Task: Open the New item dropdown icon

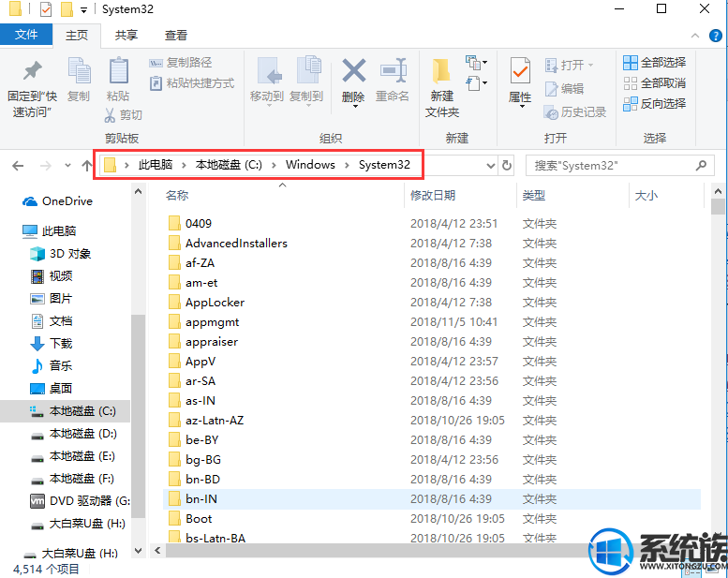Action: (476, 63)
